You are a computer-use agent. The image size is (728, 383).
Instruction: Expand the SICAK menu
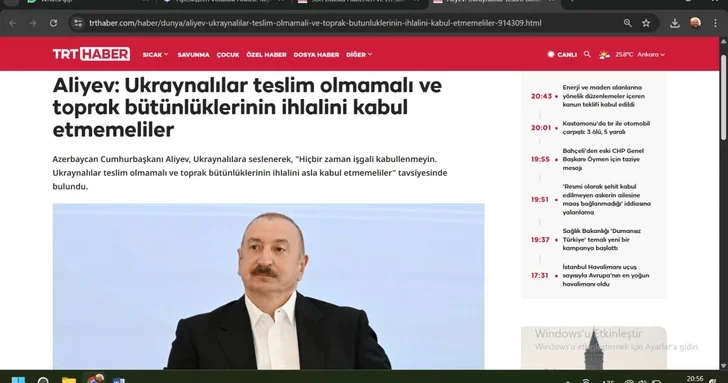point(156,54)
